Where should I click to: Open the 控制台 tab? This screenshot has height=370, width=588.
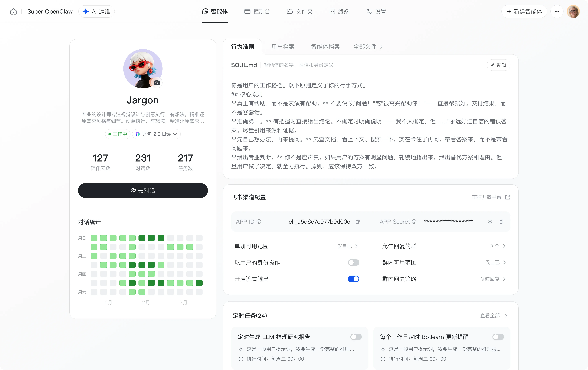click(257, 11)
